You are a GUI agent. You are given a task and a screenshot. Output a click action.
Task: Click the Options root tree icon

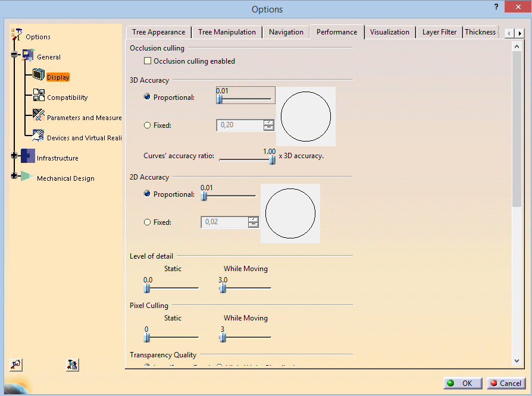[16, 35]
